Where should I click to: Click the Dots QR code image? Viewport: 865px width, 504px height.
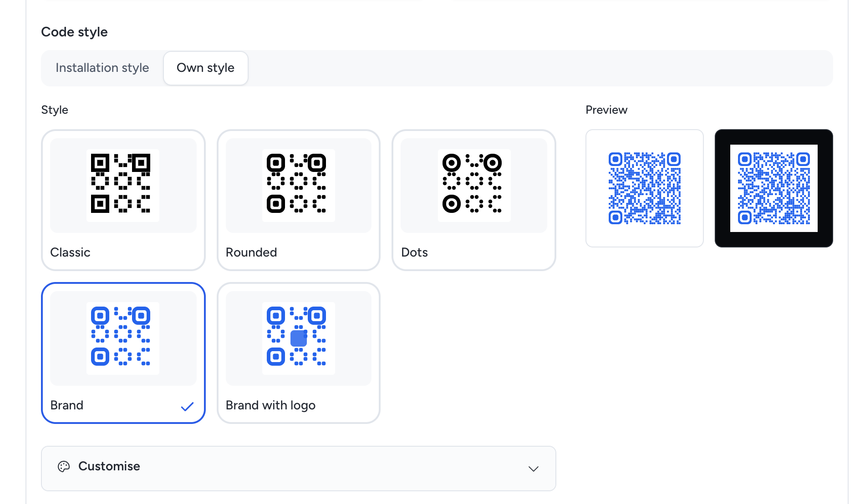click(474, 186)
